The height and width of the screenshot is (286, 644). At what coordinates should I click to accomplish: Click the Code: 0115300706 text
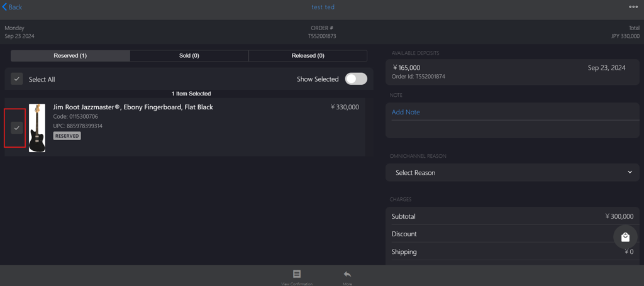tap(75, 116)
